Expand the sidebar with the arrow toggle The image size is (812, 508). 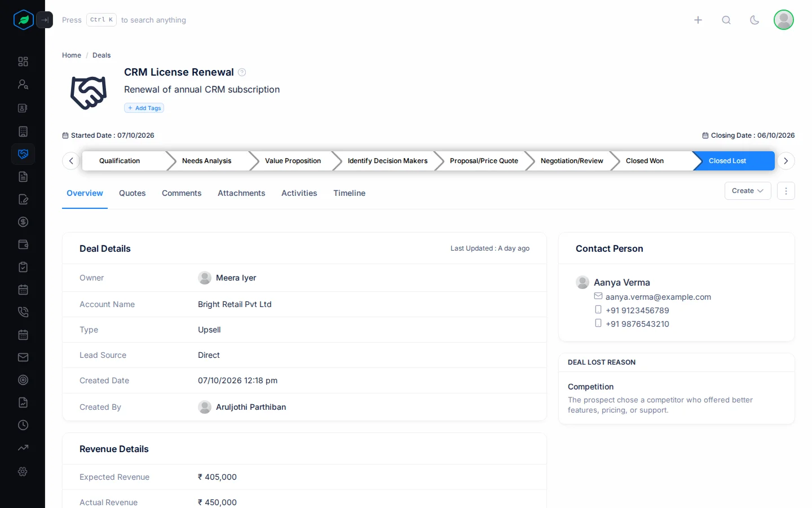point(45,20)
